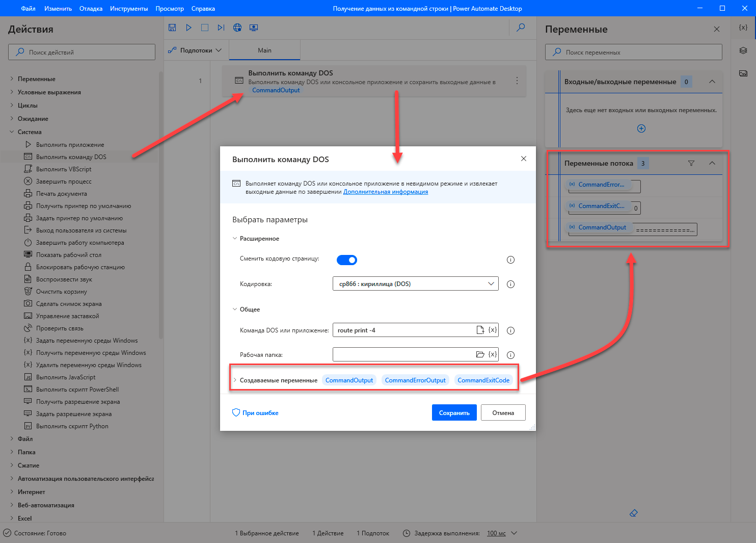This screenshot has width=756, height=543.
Task: Click the blue Save button
Action: [x=454, y=413]
